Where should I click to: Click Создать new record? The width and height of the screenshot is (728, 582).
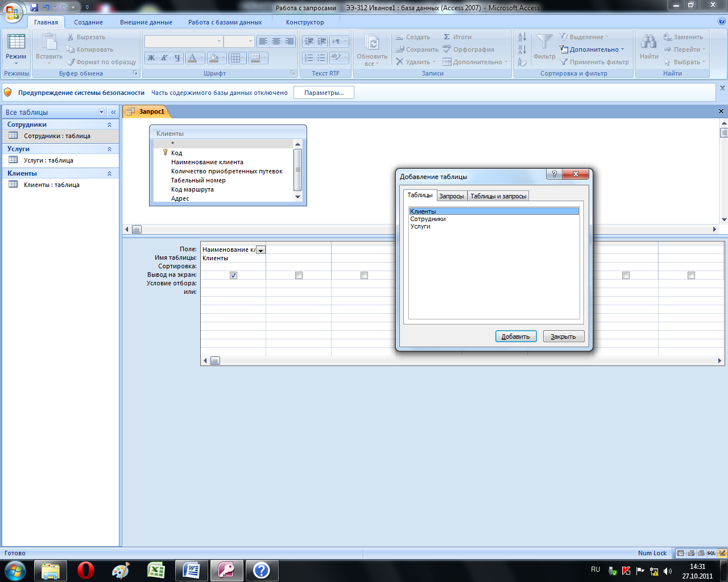[x=413, y=37]
